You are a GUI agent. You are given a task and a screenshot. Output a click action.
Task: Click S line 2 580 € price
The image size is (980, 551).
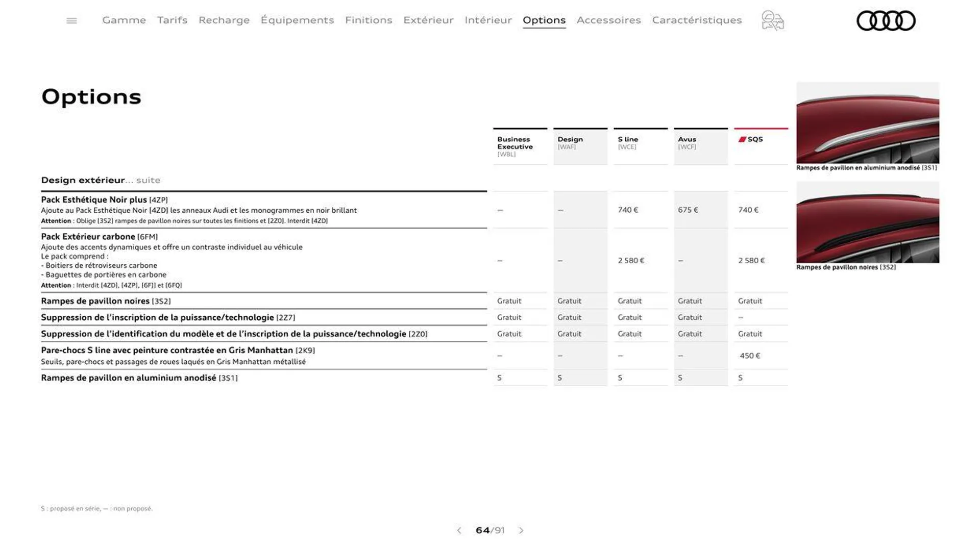(631, 260)
